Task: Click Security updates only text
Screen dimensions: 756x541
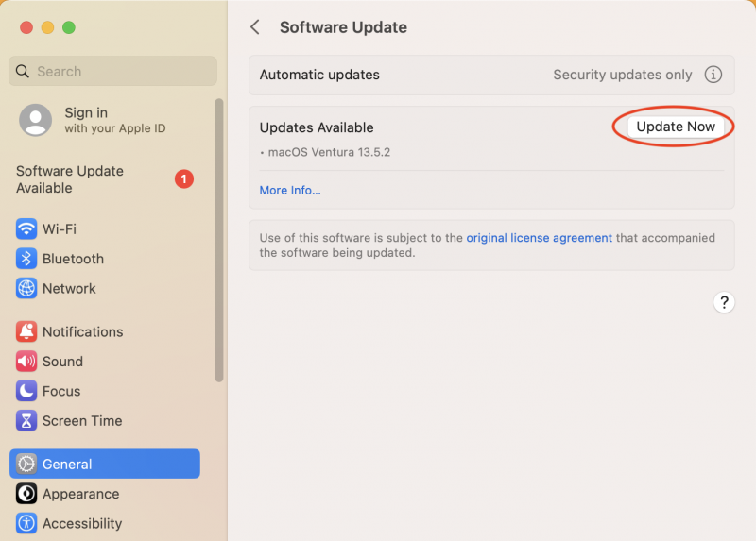Action: [623, 75]
